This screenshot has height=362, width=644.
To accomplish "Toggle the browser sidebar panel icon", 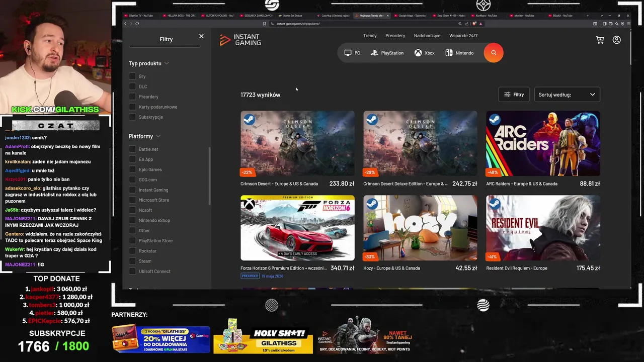I will [605, 24].
